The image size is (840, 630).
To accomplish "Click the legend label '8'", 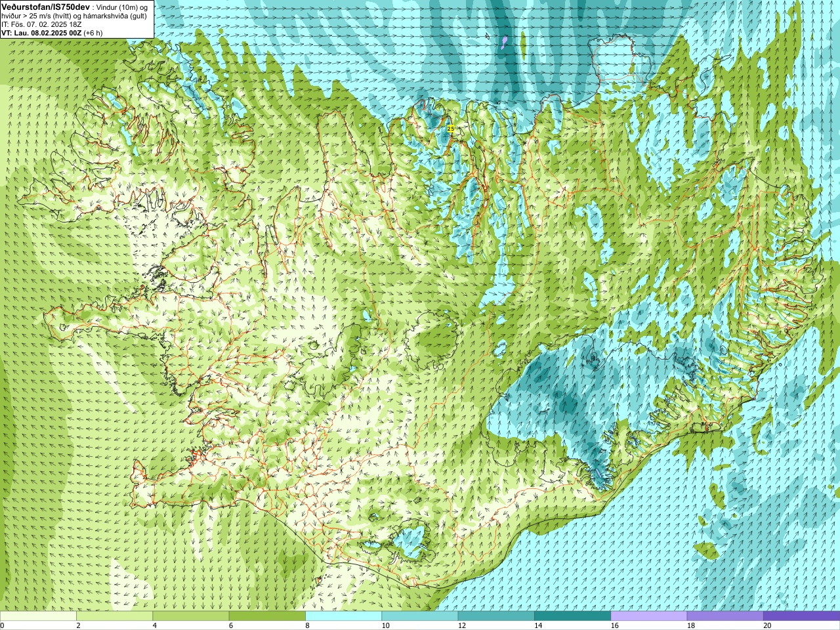I will [x=307, y=625].
